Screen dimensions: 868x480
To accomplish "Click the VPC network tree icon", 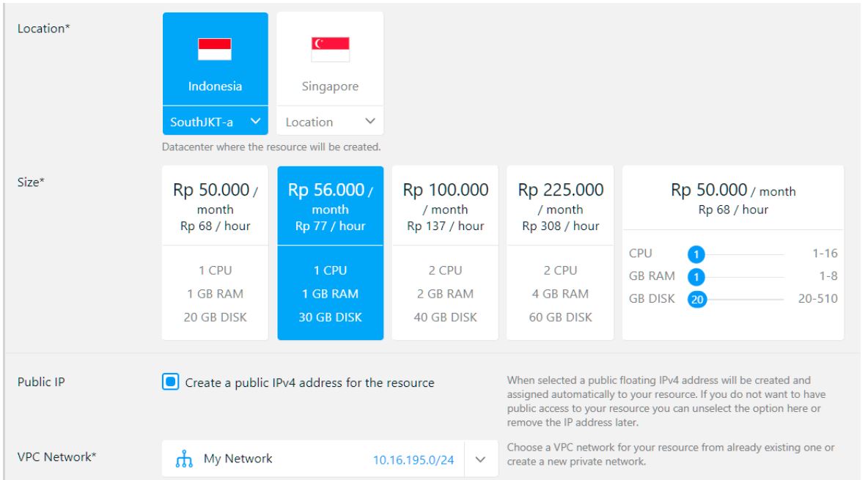I will (x=185, y=459).
